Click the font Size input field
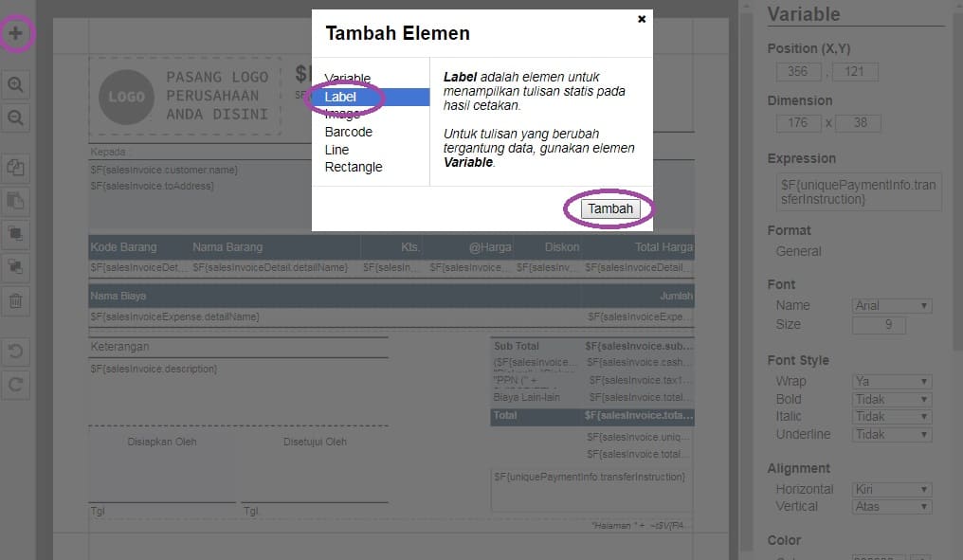Image resolution: width=963 pixels, height=560 pixels. click(879, 325)
